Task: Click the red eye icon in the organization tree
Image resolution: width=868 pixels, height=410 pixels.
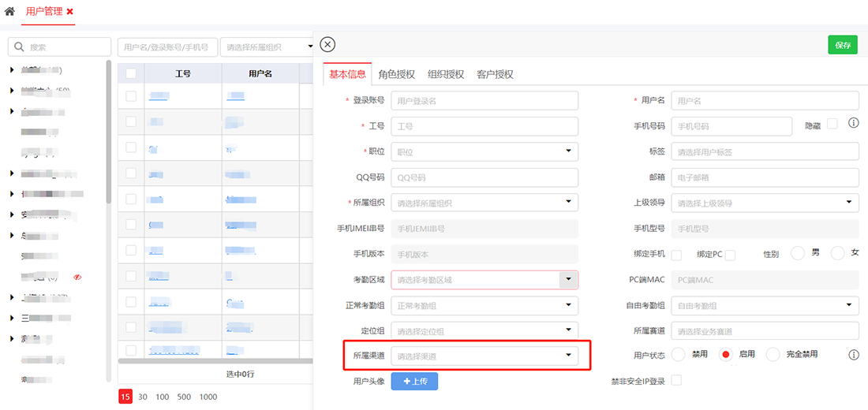Action: tap(77, 278)
